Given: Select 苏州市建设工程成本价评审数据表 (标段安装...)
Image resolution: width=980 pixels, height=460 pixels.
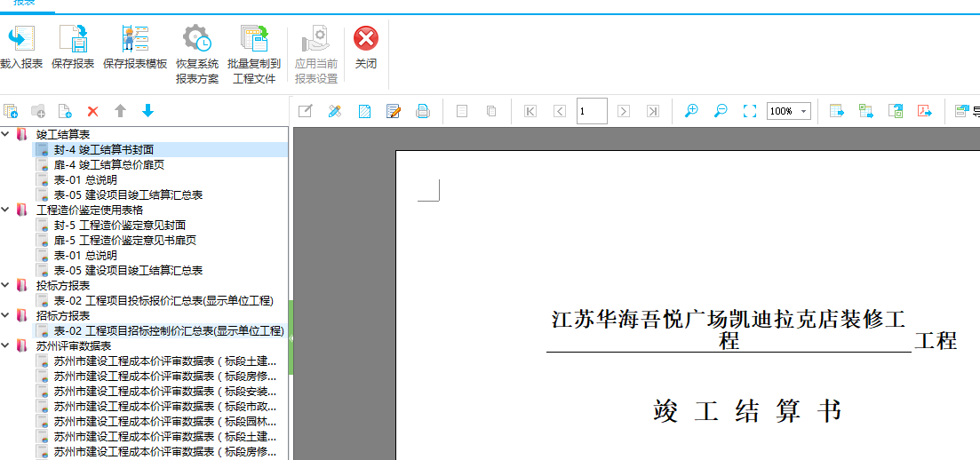Looking at the screenshot, I should coord(165,392).
